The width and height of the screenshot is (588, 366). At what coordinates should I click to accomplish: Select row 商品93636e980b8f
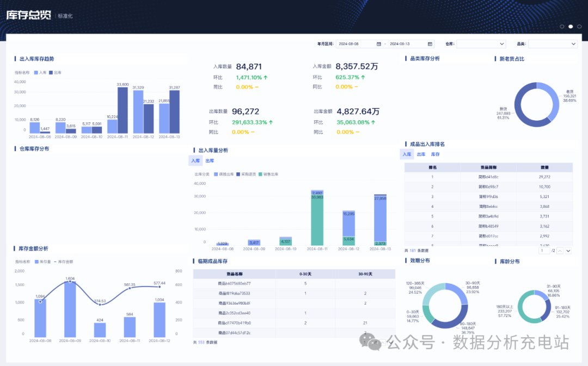(x=294, y=303)
